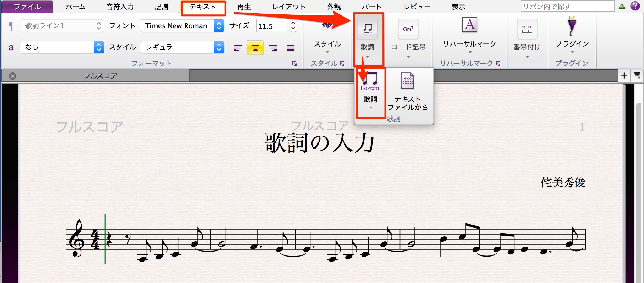644x283 pixels.
Task: Open the レギュラー font style dropdown
Action: (219, 47)
